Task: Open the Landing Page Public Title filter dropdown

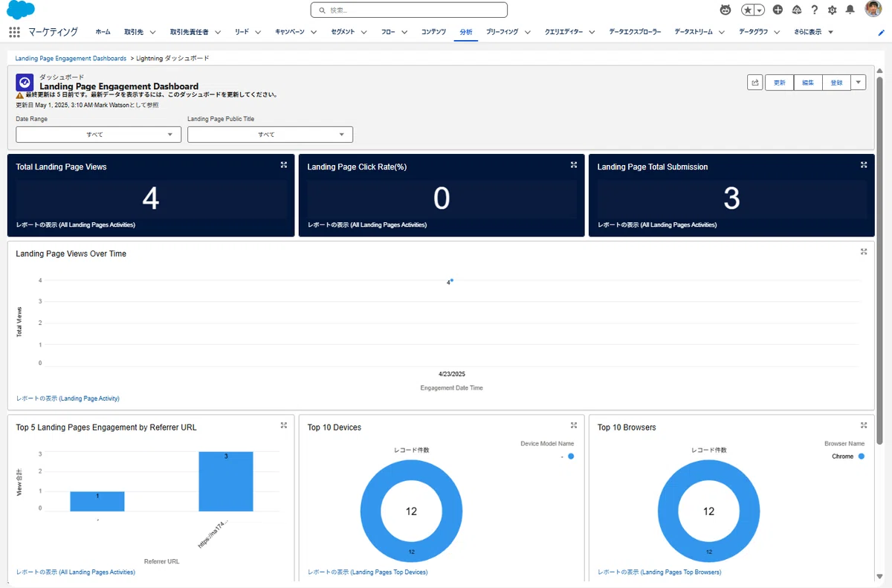Action: click(270, 135)
